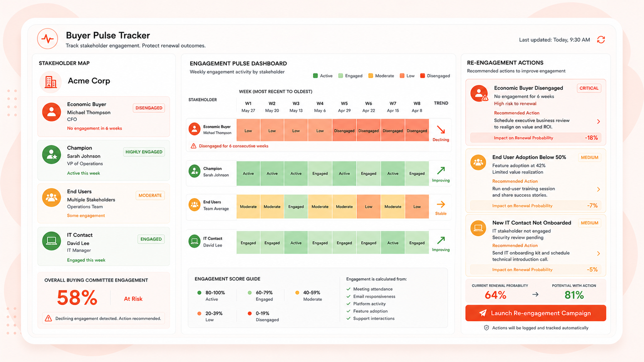Click the Stable trend arrow for End Users

pos(441,204)
